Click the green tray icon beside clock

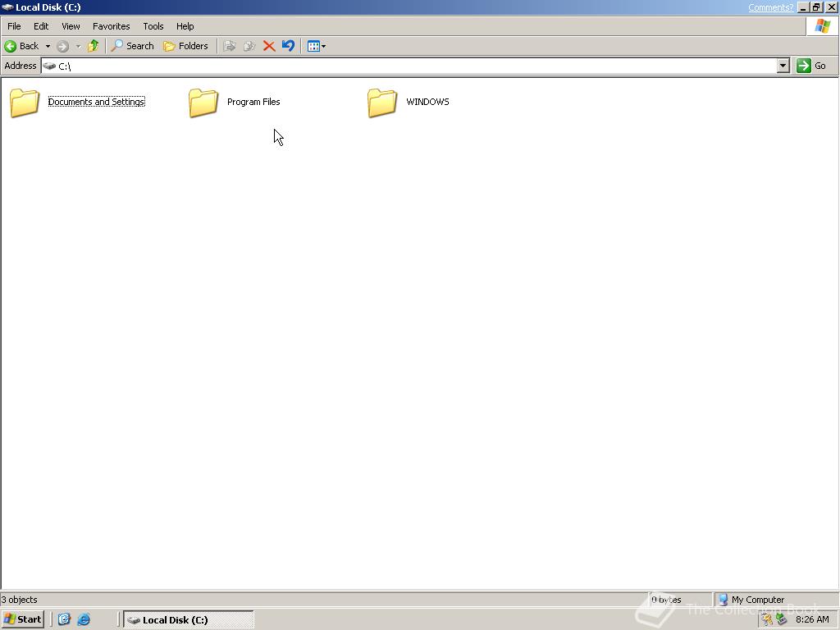pyautogui.click(x=781, y=620)
